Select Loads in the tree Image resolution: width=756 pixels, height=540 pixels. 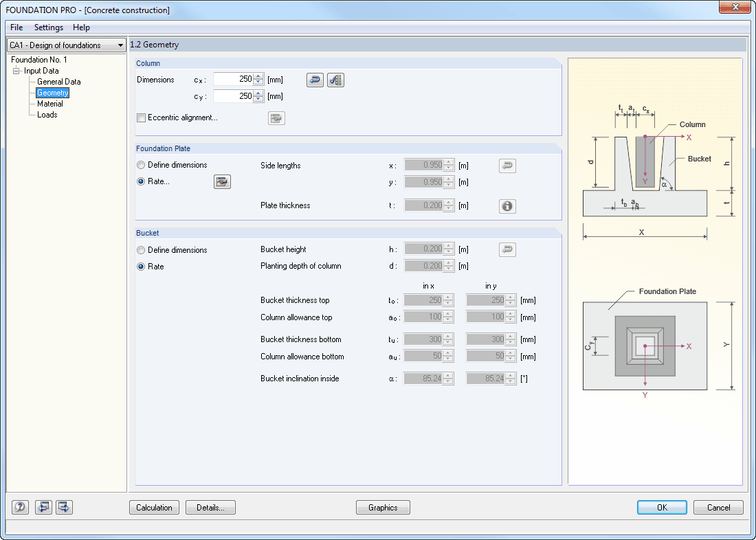pos(47,115)
